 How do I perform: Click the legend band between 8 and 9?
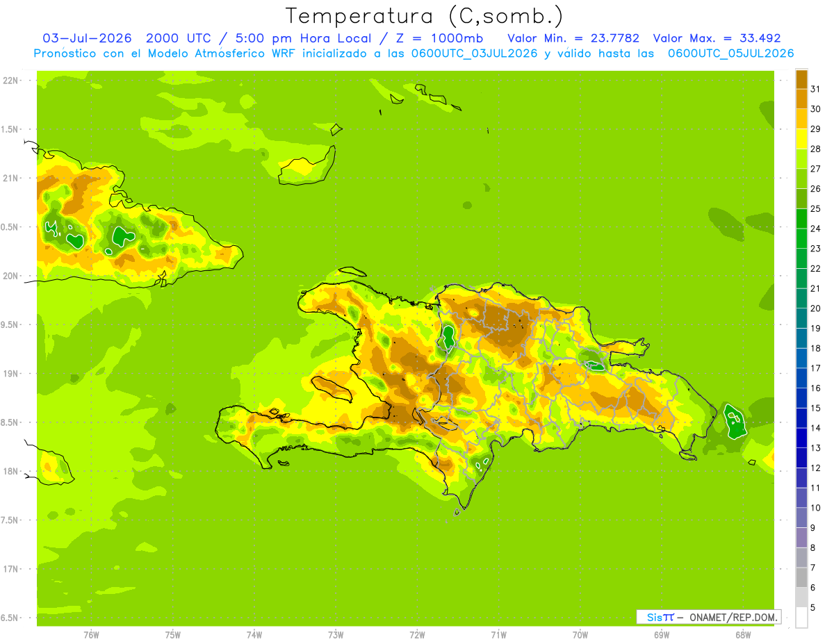(801, 538)
